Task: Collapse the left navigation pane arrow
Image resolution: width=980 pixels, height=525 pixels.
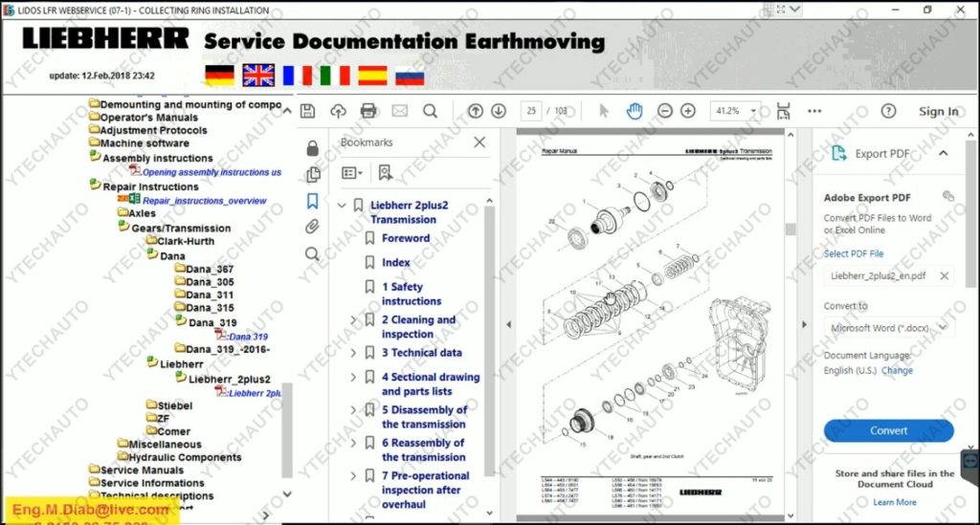Action: [508, 324]
